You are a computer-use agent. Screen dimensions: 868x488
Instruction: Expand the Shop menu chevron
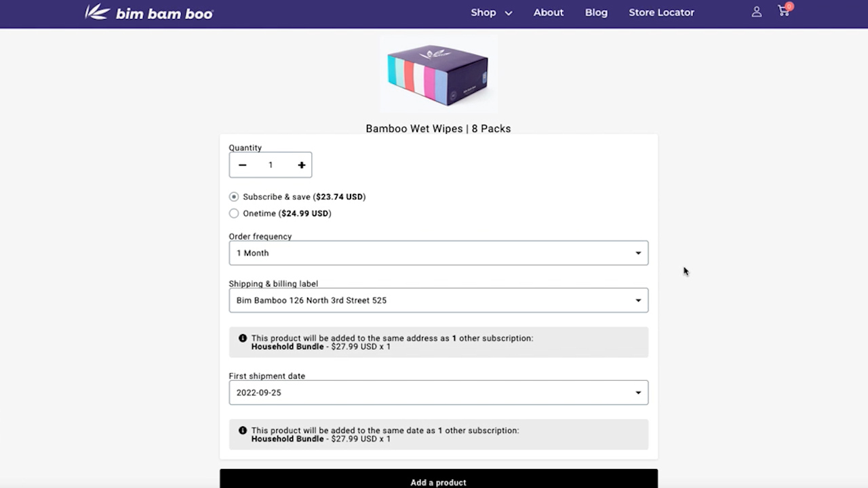509,13
